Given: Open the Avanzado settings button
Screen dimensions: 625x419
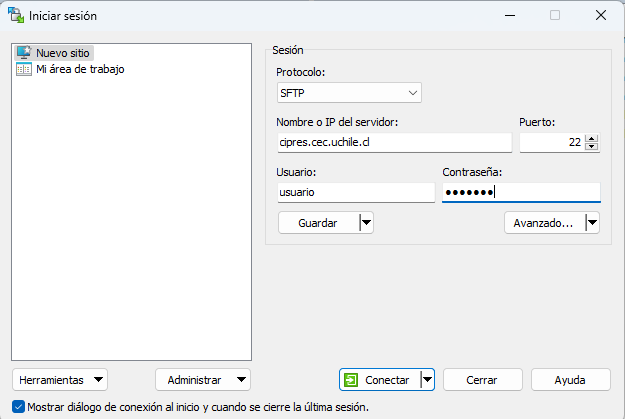Looking at the screenshot, I should click(x=543, y=223).
